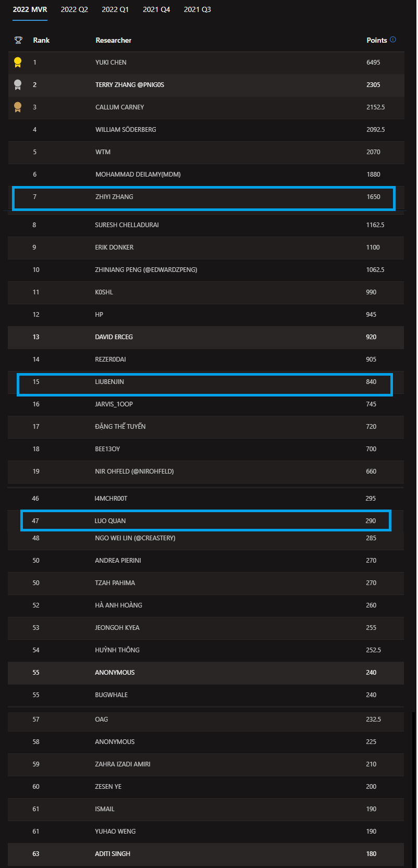Select Aditi Singh's entry
Image resolution: width=418 pixels, height=868 pixels.
[113, 854]
